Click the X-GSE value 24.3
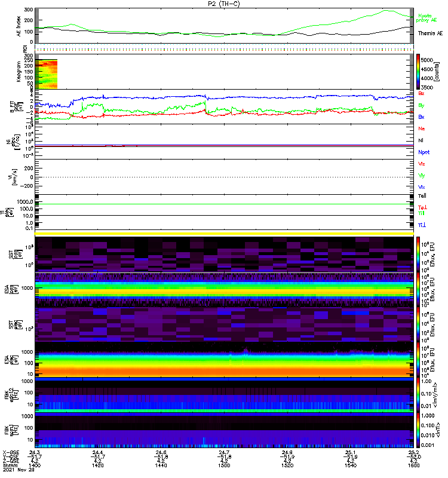The width and height of the screenshot is (448, 478). pos(35,452)
